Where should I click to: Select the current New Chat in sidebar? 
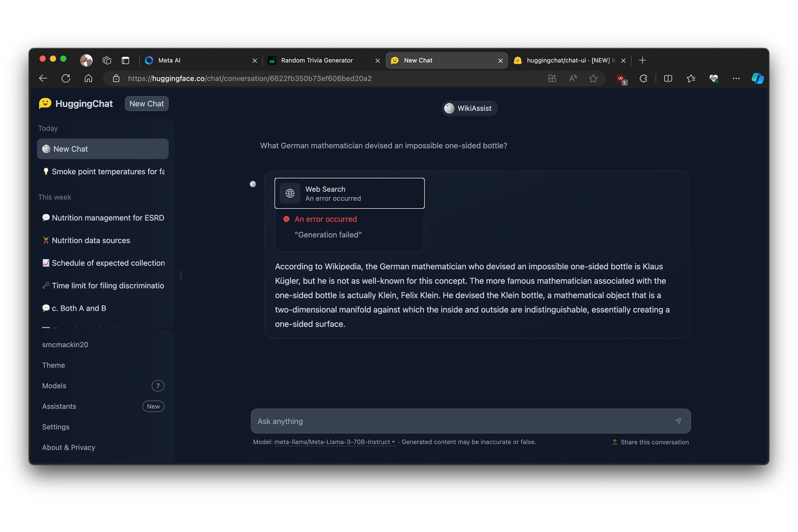point(102,149)
